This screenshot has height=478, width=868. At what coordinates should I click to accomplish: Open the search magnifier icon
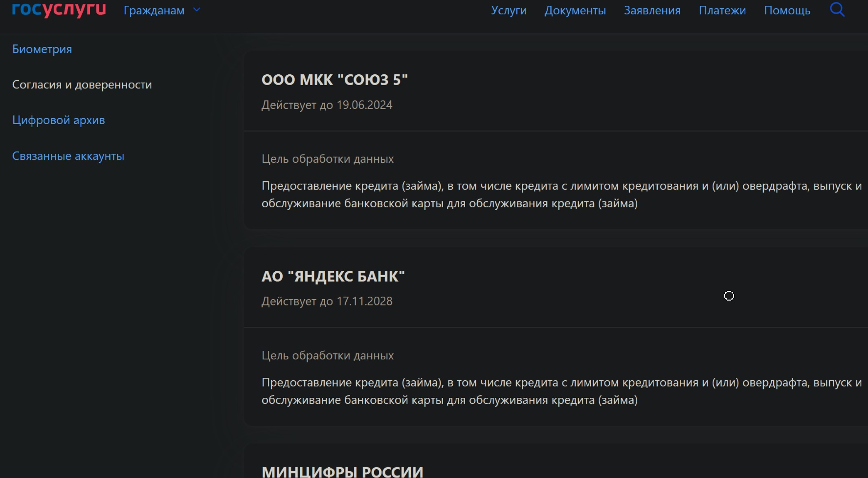(x=837, y=9)
